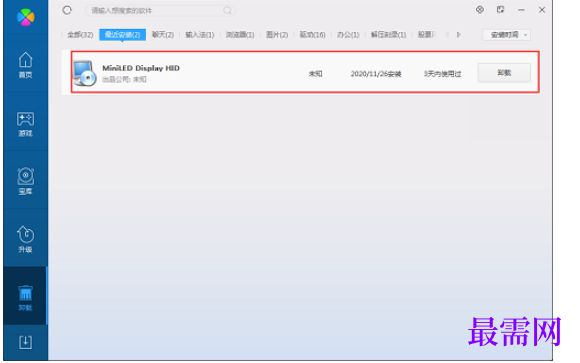The height and width of the screenshot is (363, 580).
Task: Open the download manager icon at sidebar bottom
Action: pyautogui.click(x=26, y=342)
